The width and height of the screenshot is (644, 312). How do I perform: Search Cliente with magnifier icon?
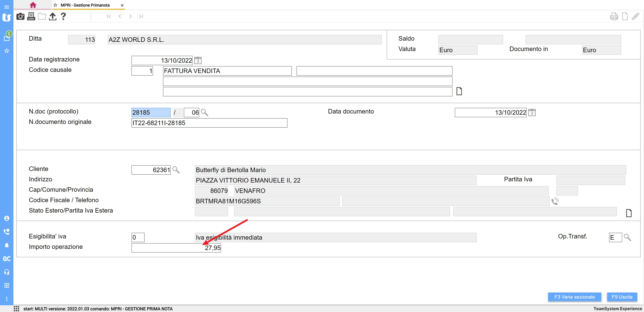[x=176, y=170]
